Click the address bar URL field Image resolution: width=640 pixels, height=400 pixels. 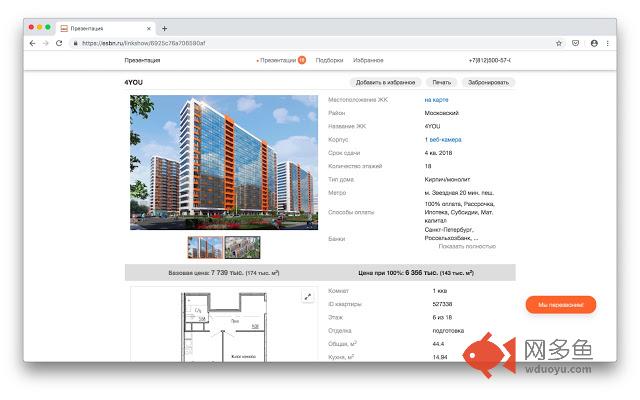tap(310, 43)
